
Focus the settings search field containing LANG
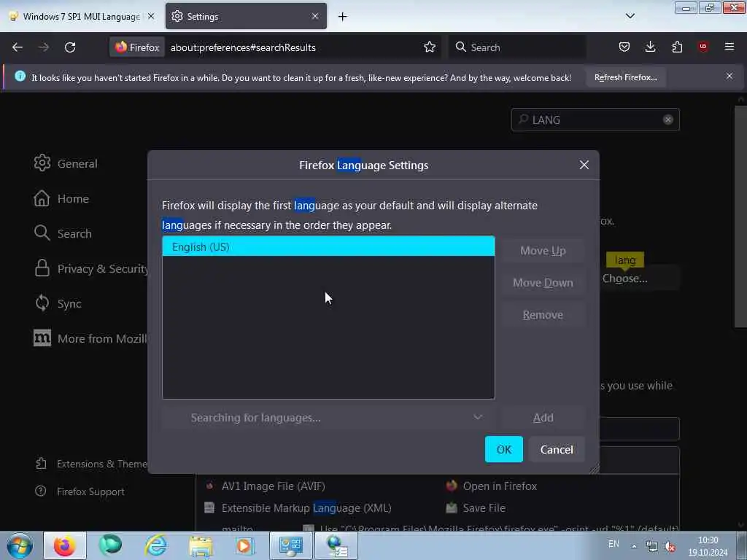(595, 120)
